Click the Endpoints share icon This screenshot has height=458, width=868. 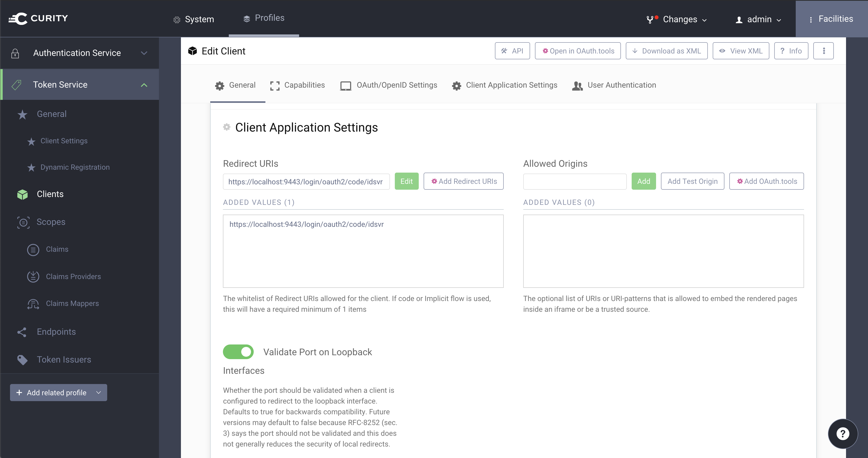click(x=22, y=332)
